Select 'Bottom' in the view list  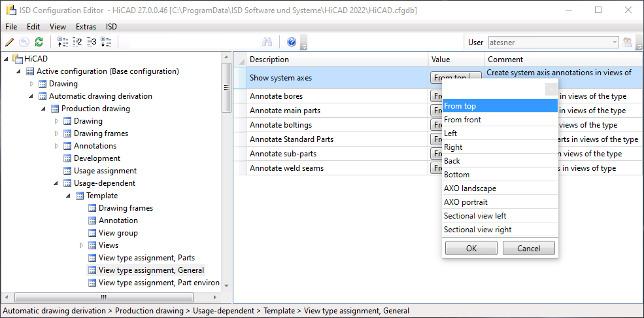500,175
